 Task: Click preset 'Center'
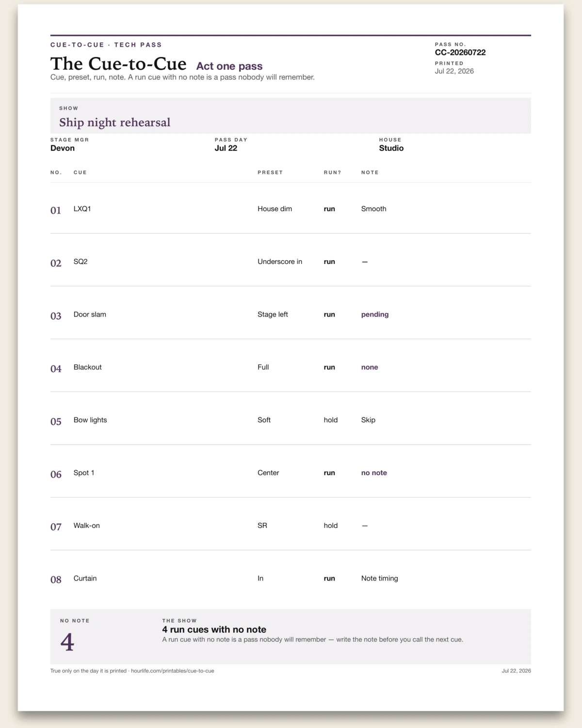click(268, 473)
